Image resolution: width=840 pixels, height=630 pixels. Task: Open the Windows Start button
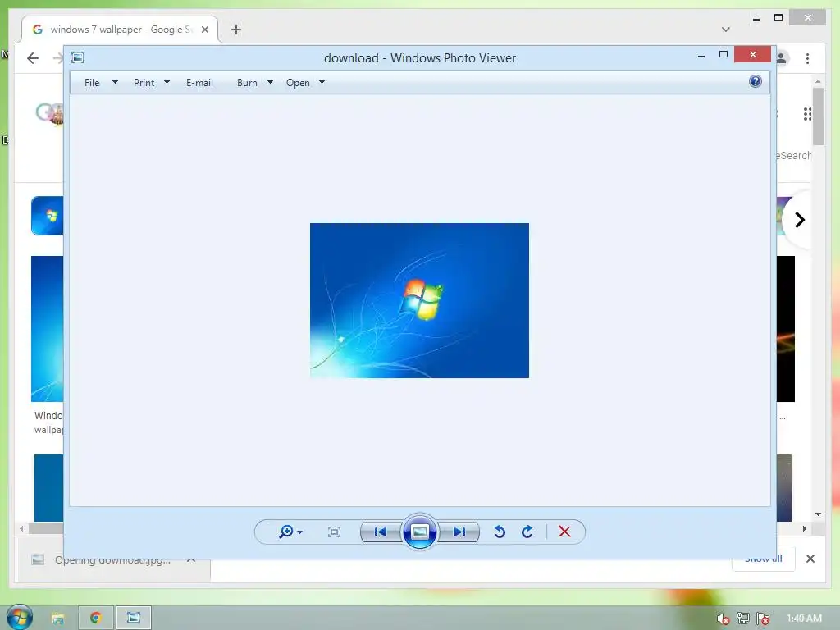pyautogui.click(x=20, y=617)
